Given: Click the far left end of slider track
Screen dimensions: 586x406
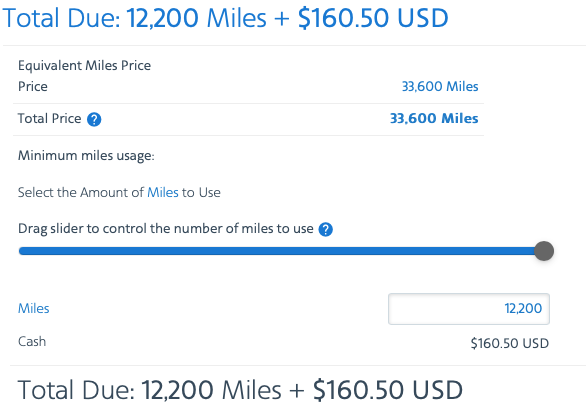Looking at the screenshot, I should pos(22,251).
